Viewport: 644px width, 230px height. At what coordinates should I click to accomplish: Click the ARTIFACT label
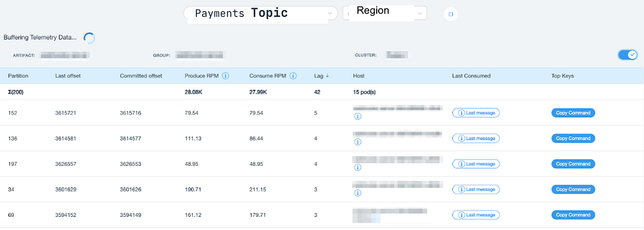(x=25, y=55)
